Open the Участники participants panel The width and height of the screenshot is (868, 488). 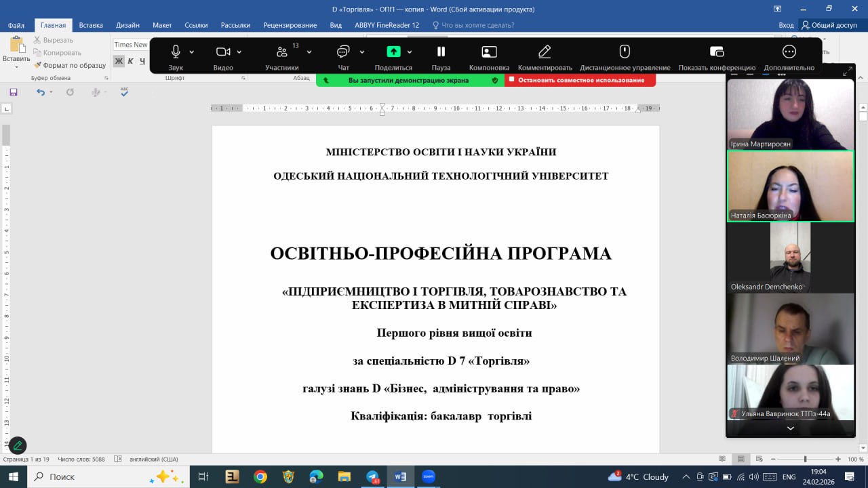282,52
